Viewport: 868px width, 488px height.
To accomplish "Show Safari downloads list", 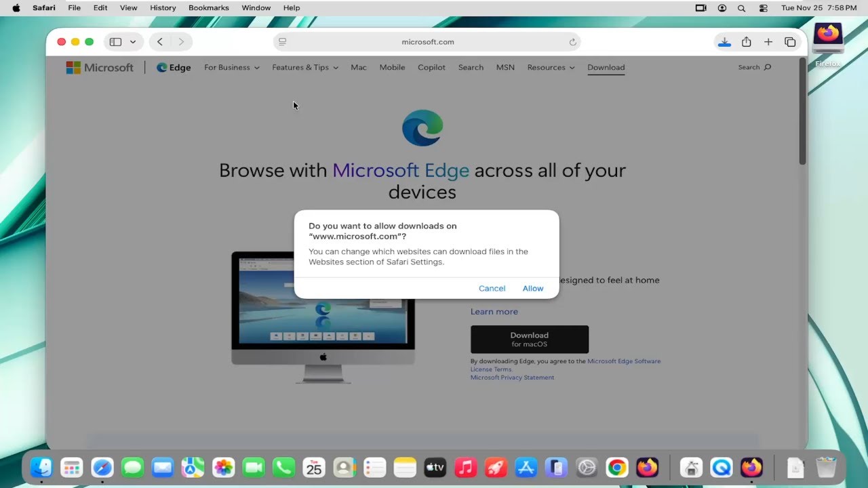I will (x=724, y=42).
